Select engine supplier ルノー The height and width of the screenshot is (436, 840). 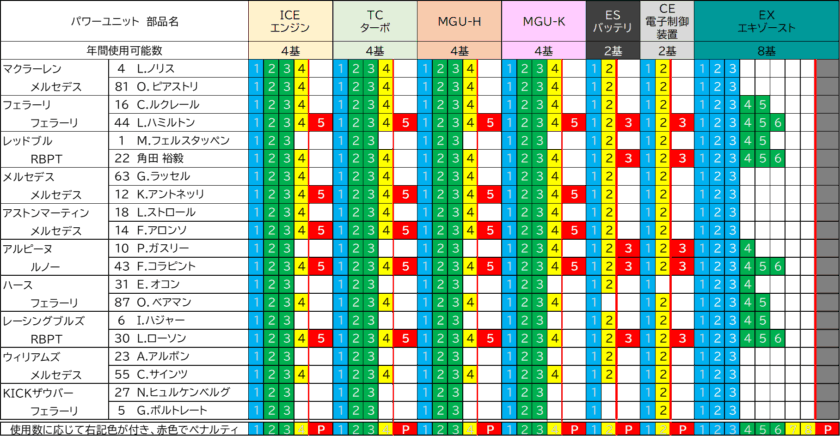(x=45, y=267)
